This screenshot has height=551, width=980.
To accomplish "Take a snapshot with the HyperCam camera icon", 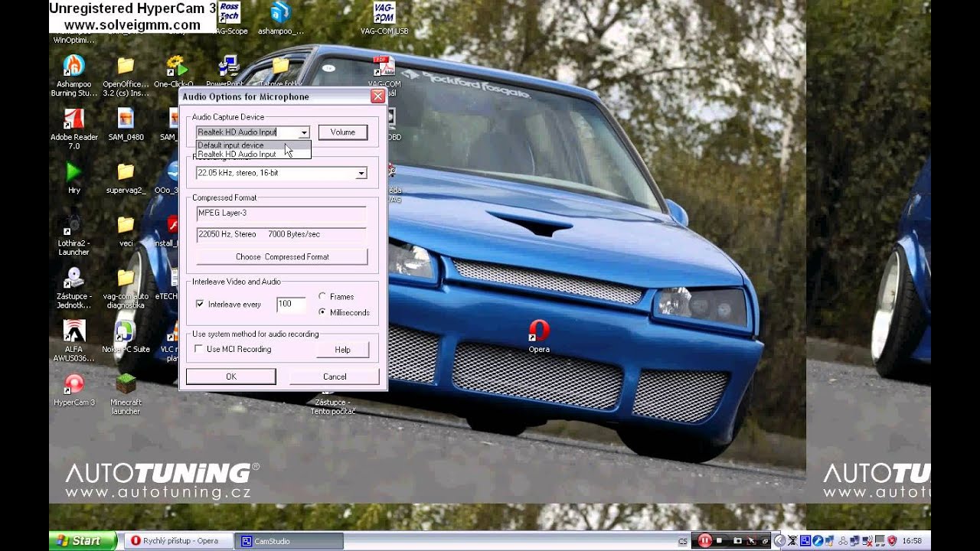I will click(x=739, y=540).
